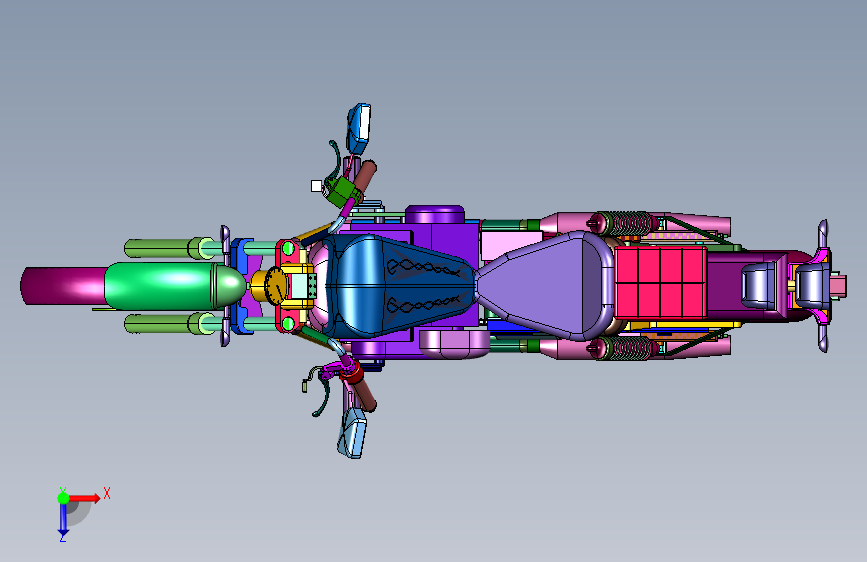Click the Z label on the axis triad
This screenshot has height=562, width=867.
tap(62, 537)
